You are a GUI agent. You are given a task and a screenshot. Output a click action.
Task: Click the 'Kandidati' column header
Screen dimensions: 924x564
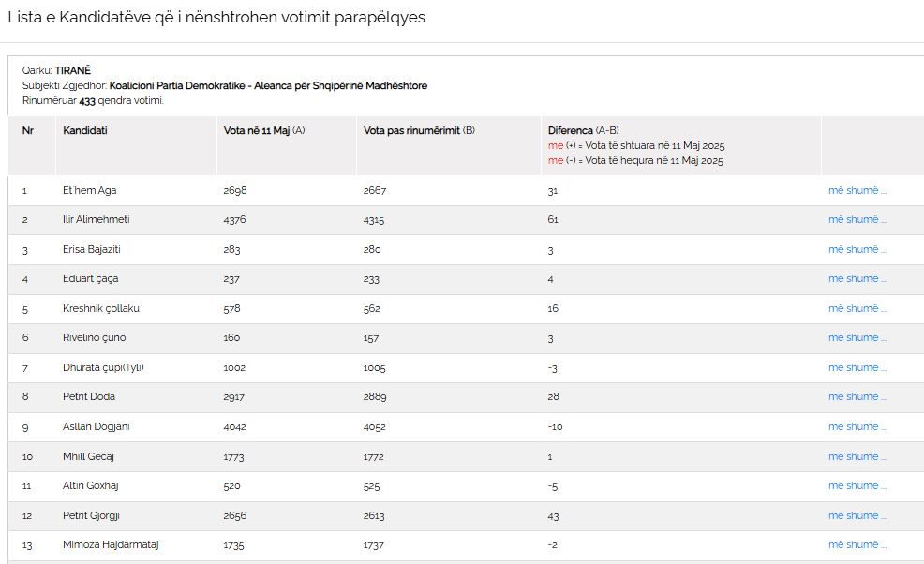[x=85, y=130]
